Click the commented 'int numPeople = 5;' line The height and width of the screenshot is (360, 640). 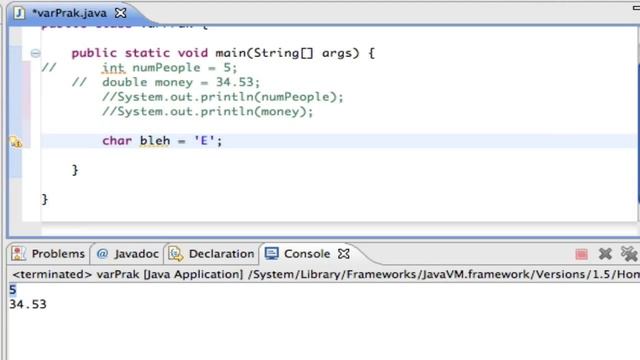[x=169, y=68]
